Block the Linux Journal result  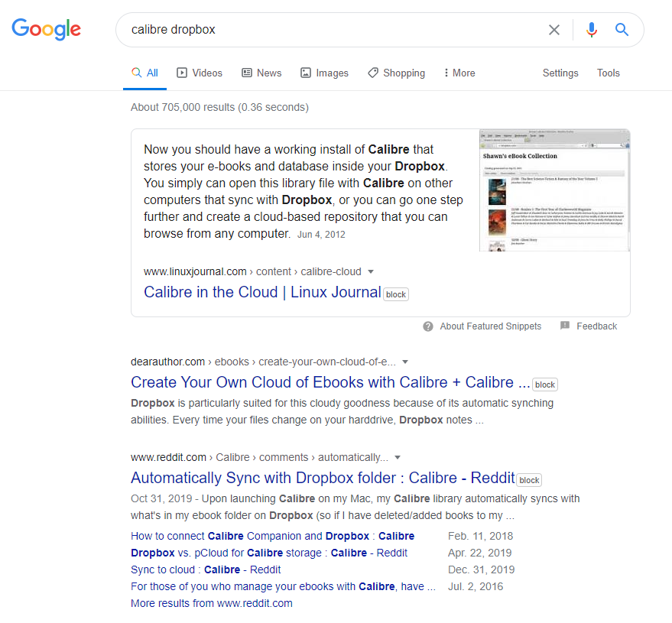(396, 294)
